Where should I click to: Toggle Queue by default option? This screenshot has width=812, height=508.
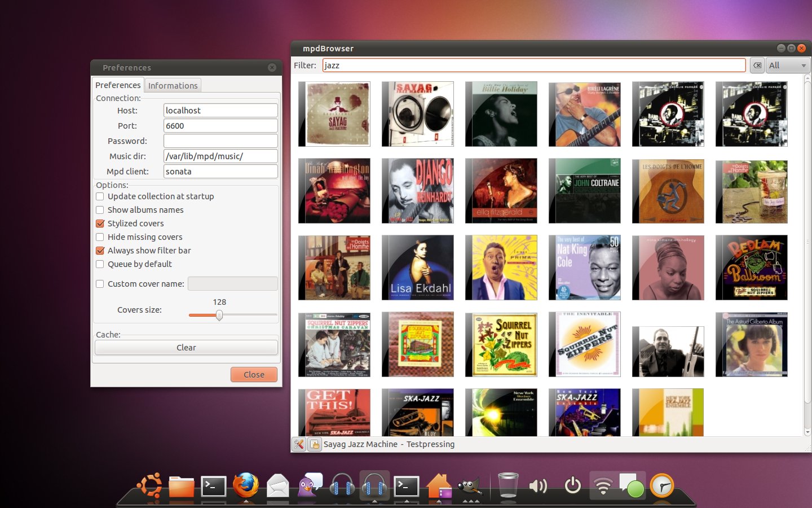click(x=100, y=264)
